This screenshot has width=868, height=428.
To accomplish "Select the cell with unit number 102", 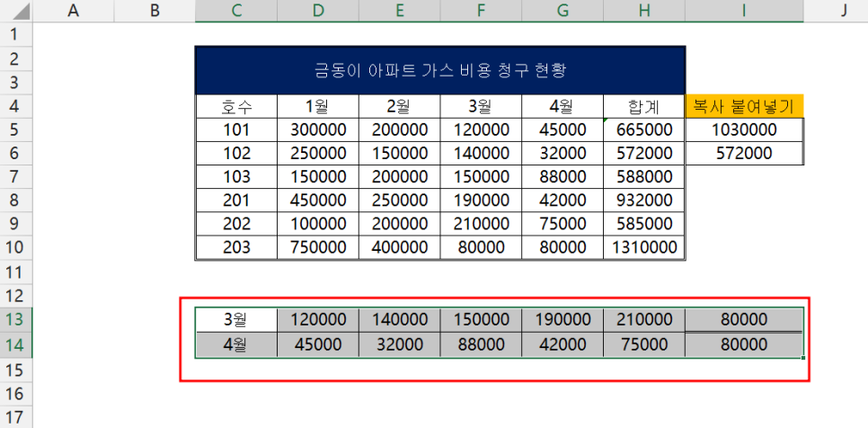I will tap(236, 153).
